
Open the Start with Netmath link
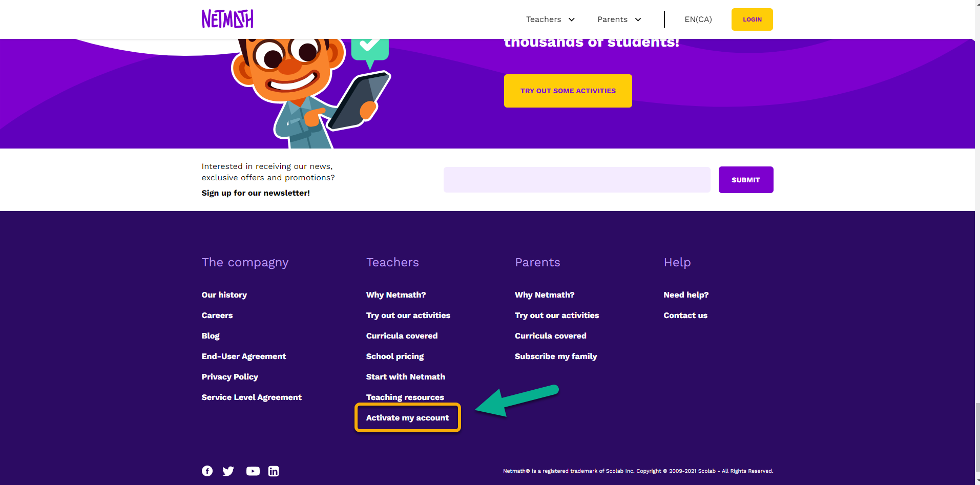406,377
